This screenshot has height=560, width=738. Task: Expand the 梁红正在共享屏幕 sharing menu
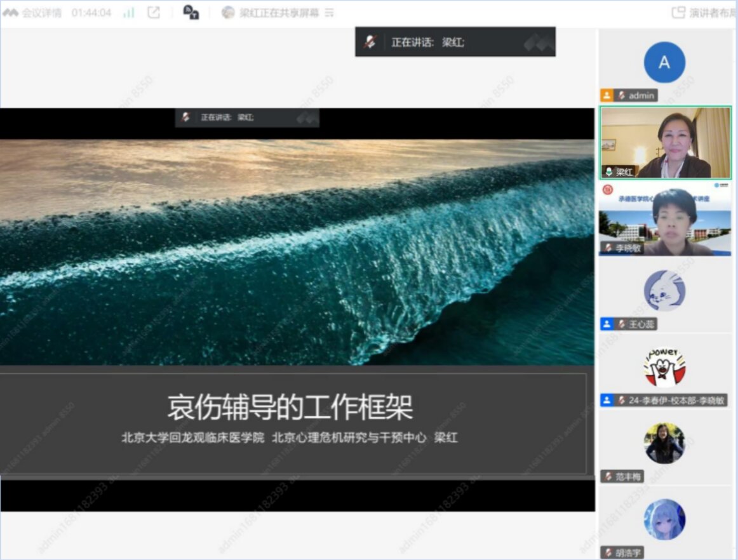(x=329, y=13)
